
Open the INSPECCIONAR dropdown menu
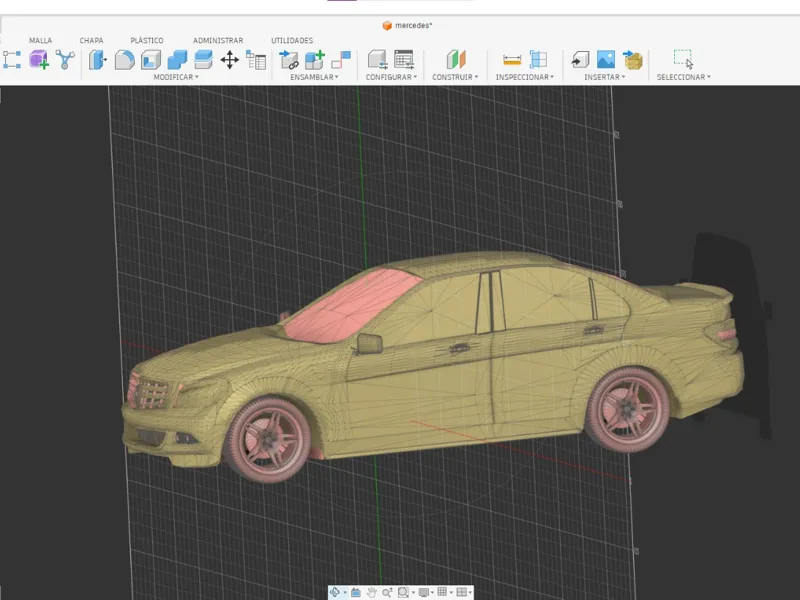pos(524,77)
